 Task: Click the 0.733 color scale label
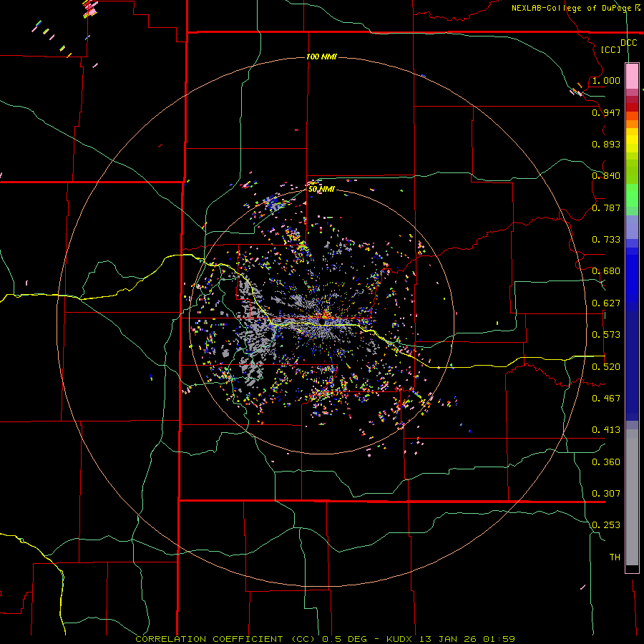606,240
